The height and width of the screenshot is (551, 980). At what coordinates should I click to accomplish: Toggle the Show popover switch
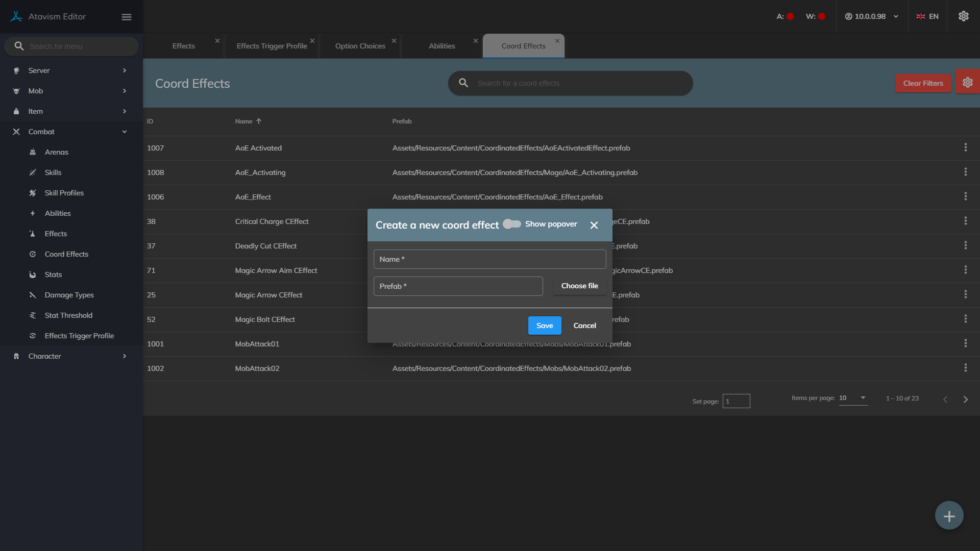click(x=512, y=224)
